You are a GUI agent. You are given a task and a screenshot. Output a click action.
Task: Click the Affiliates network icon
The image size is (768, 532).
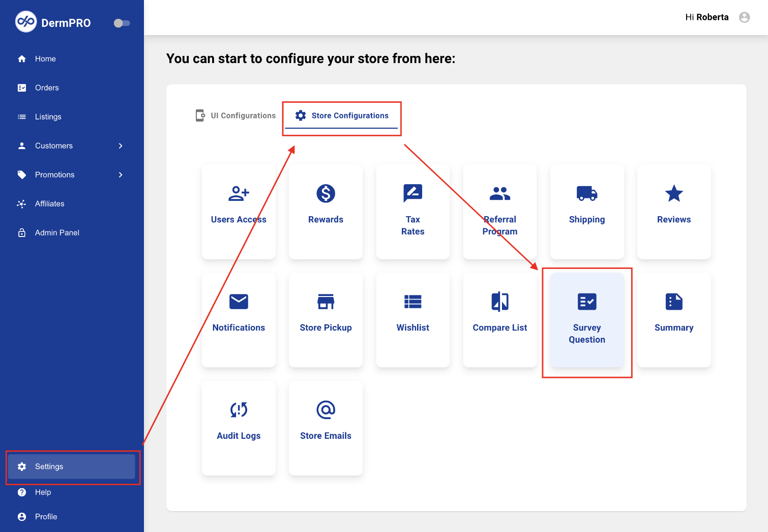22,204
